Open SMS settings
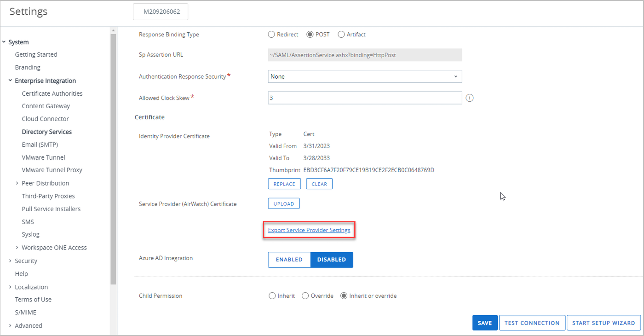 (28, 222)
